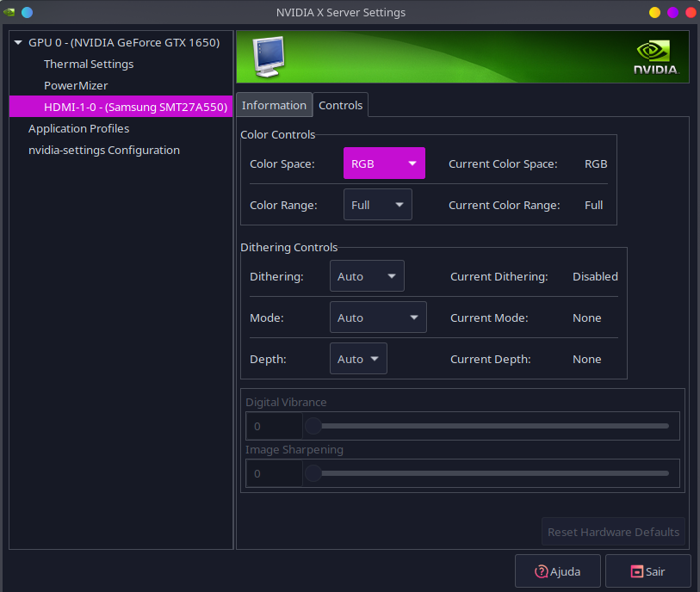
Task: Click the Current Mode value None
Action: pyautogui.click(x=587, y=318)
